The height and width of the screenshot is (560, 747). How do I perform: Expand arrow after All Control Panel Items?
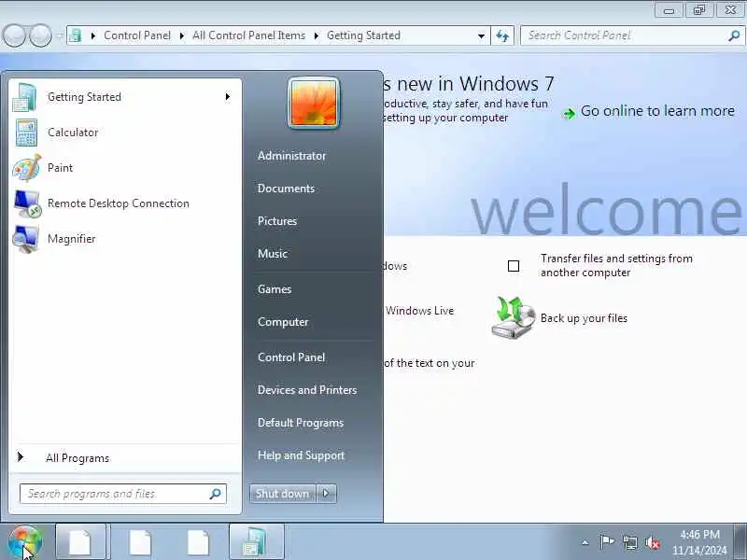[316, 35]
